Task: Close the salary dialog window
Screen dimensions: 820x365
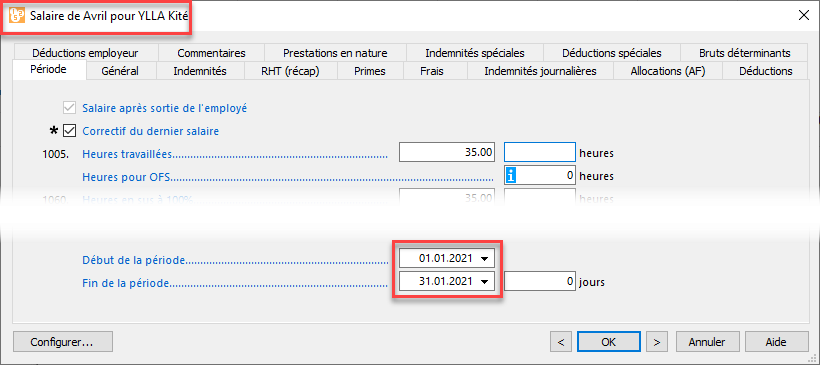Action: coord(803,15)
